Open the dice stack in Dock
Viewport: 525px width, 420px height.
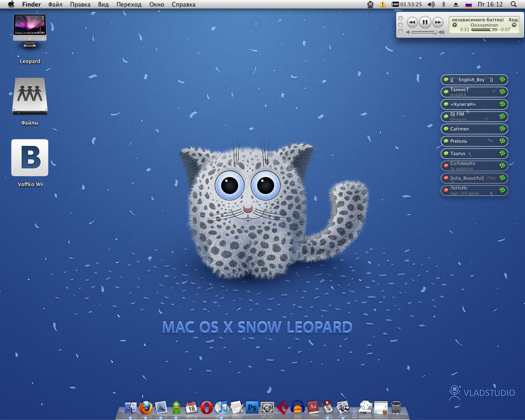[x=365, y=407]
